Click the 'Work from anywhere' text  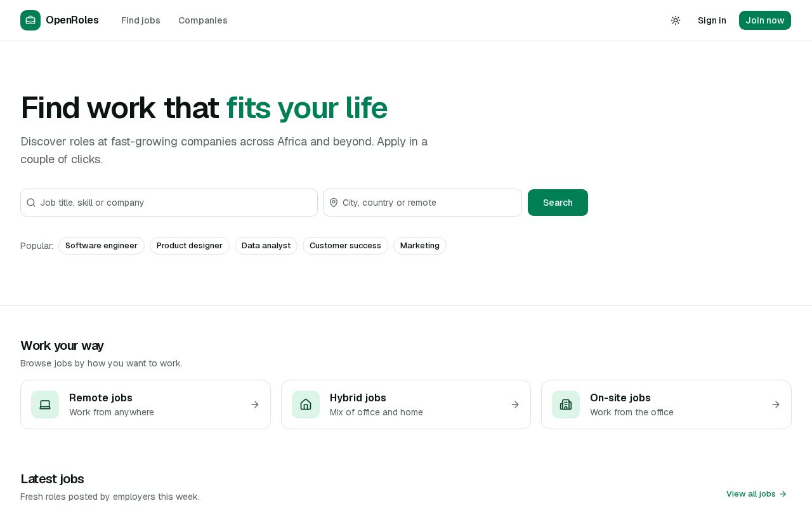pos(112,412)
